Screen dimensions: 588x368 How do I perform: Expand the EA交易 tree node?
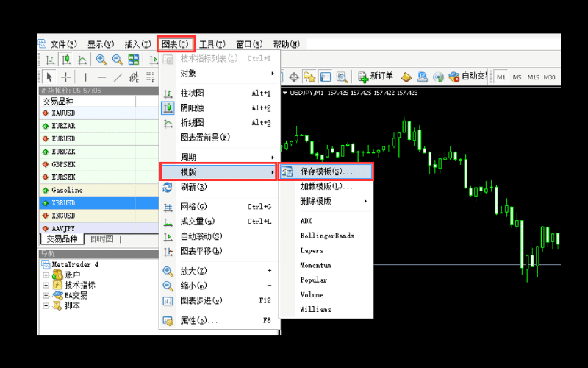[46, 296]
